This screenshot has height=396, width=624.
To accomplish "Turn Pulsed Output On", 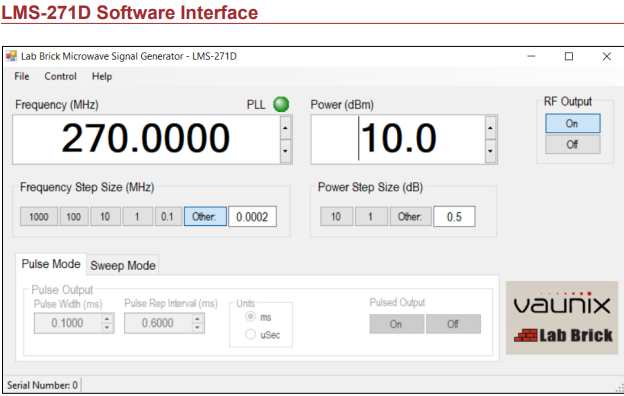I will click(396, 324).
